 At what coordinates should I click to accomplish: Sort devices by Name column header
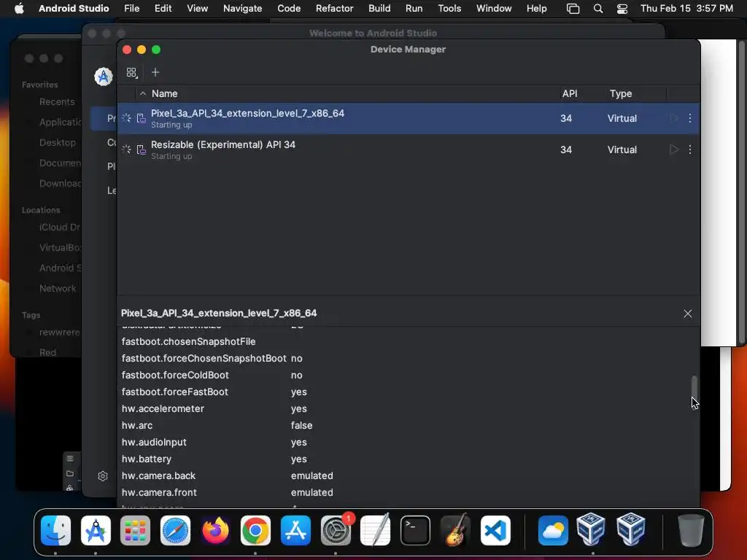164,94
